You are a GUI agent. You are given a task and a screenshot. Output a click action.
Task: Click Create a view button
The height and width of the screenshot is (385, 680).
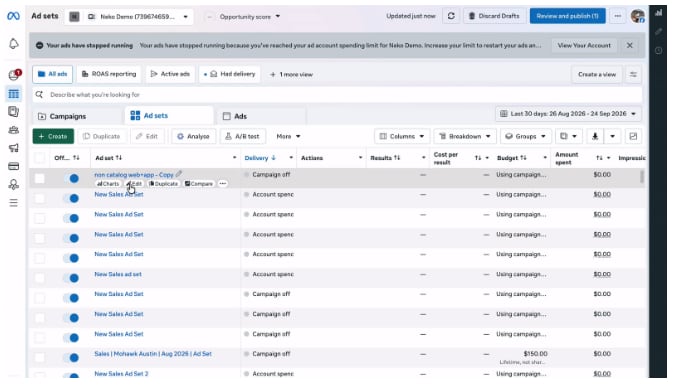click(x=597, y=75)
